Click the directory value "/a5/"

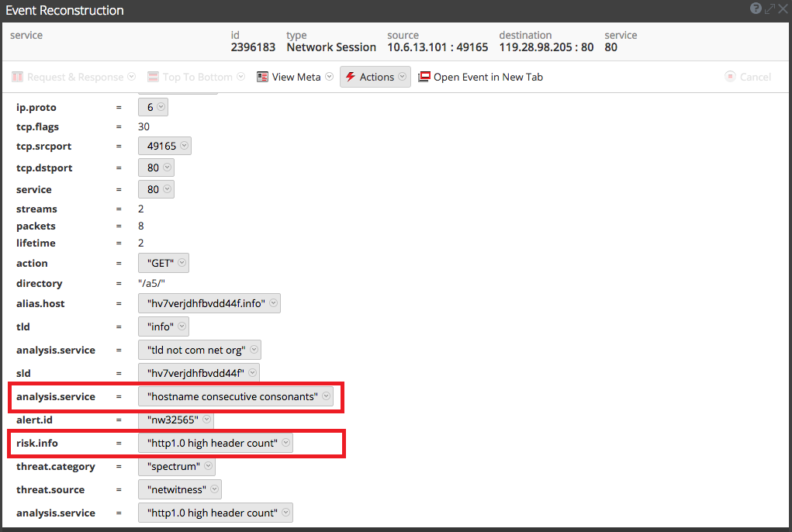151,283
